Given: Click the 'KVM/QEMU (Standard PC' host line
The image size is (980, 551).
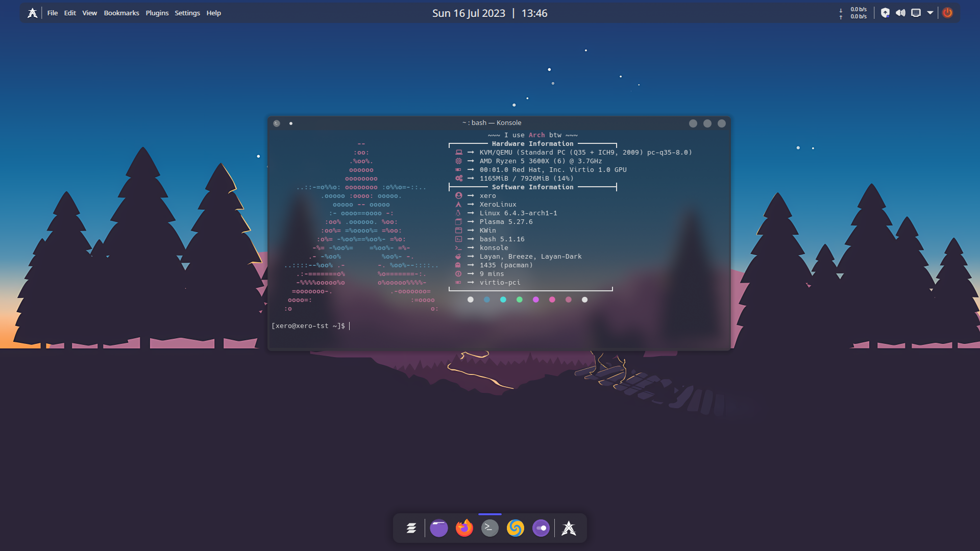Looking at the screenshot, I should click(x=585, y=153).
